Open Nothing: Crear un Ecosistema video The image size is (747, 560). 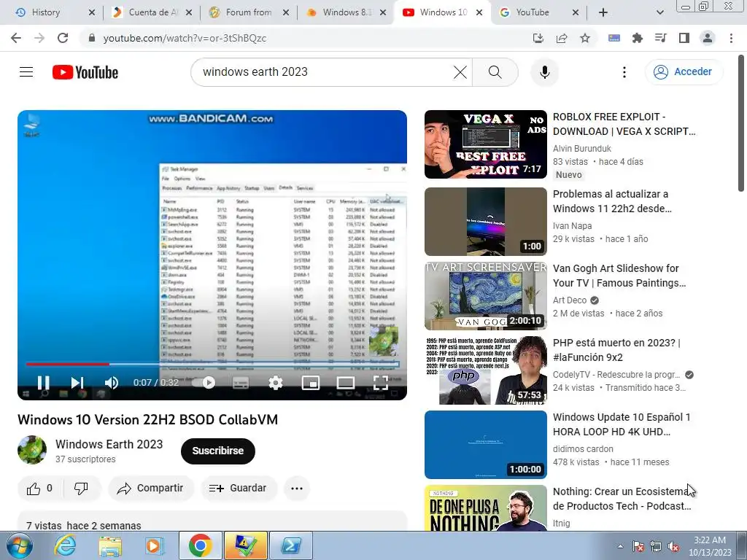(622, 498)
